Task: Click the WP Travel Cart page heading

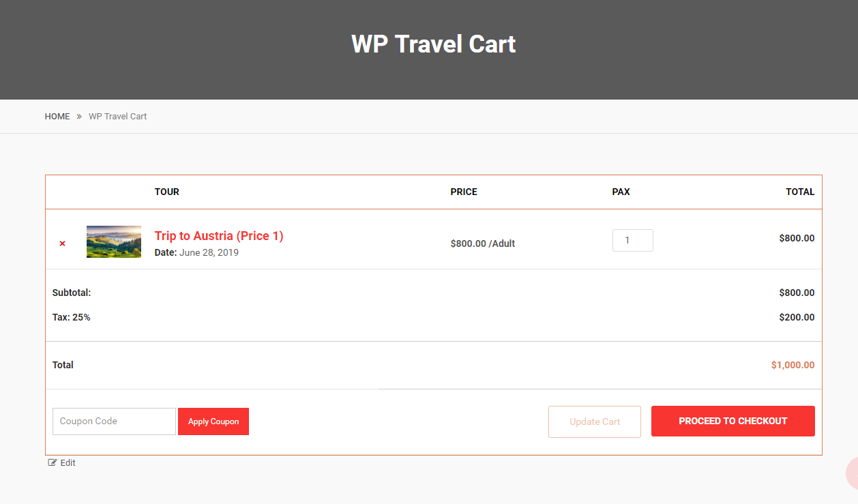Action: [433, 44]
